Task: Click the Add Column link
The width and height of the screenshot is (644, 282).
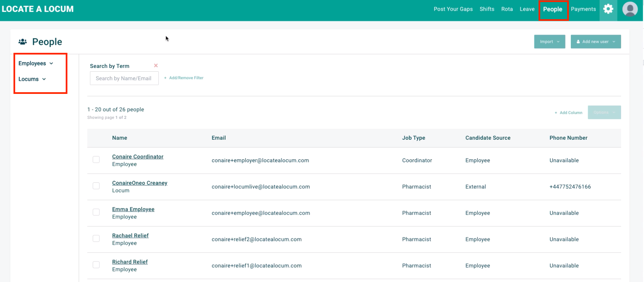Action: click(569, 113)
